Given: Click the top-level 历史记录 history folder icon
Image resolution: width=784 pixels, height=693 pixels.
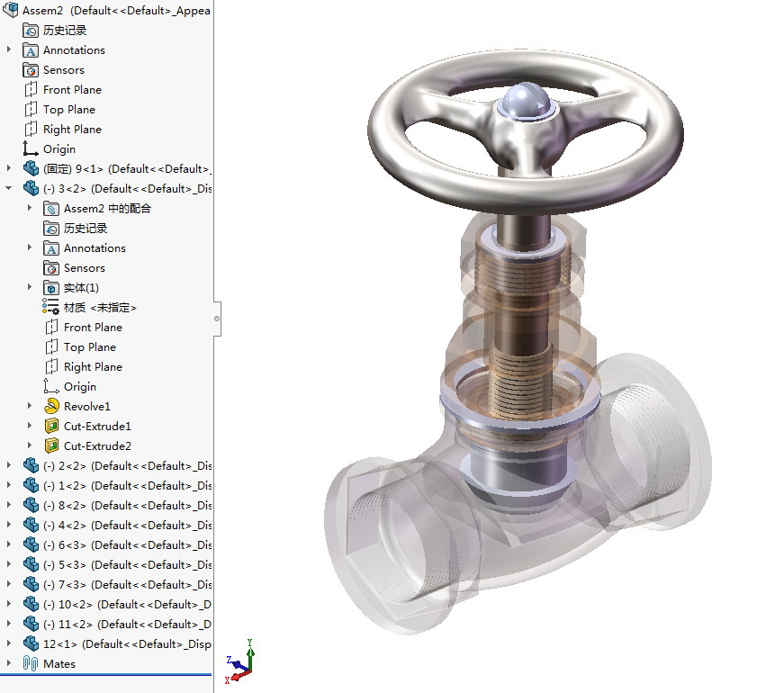Looking at the screenshot, I should pyautogui.click(x=31, y=31).
